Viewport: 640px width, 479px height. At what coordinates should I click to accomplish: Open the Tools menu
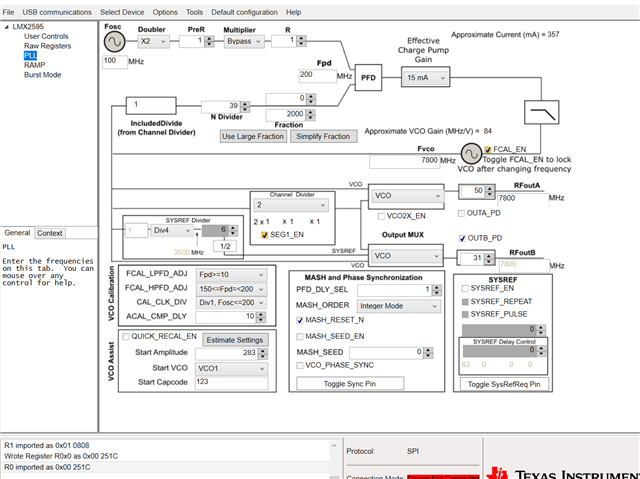194,12
